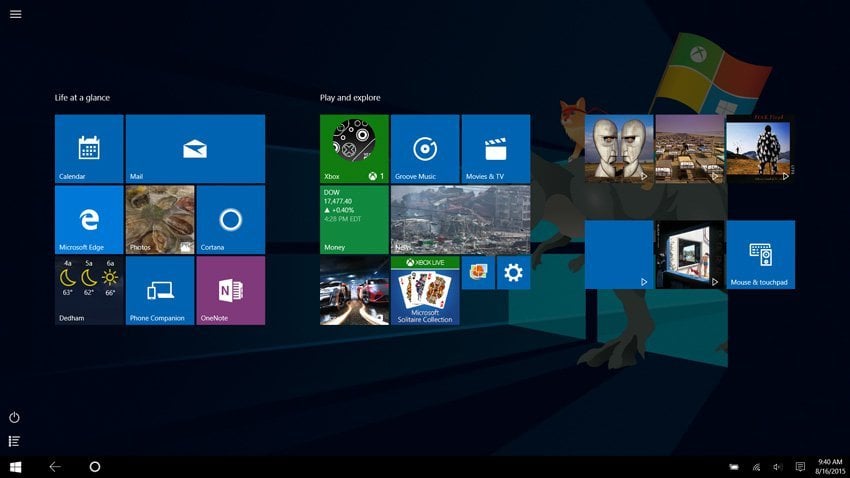This screenshot has height=478, width=850.
Task: Play the blank blue music tile
Action: coord(619,254)
